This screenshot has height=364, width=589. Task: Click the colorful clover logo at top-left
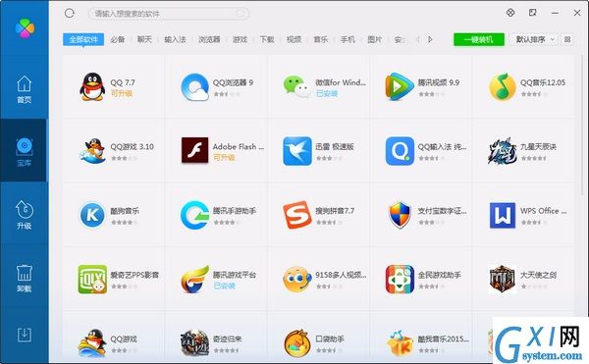[x=25, y=28]
